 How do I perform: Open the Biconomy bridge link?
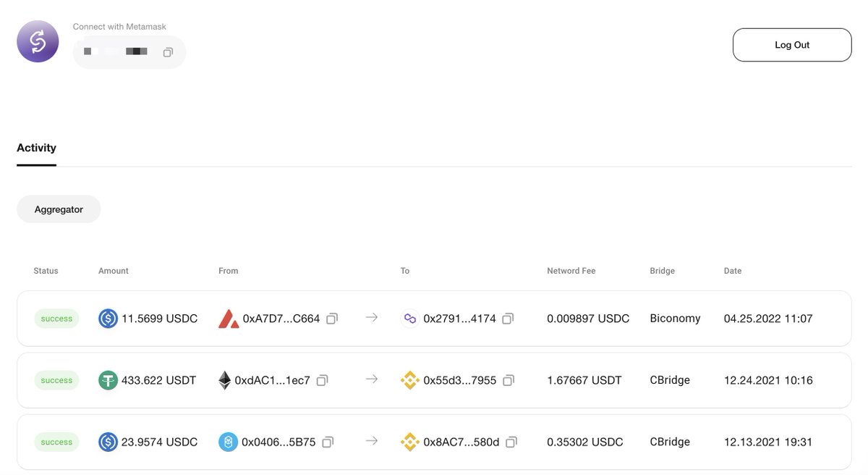click(674, 319)
